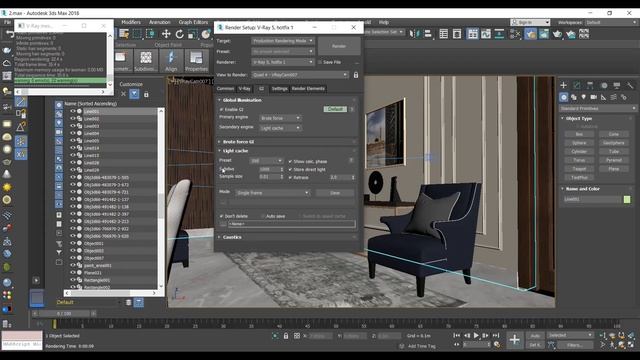This screenshot has height=360, width=640.
Task: Enable the Auto save checkbox
Action: coord(262,216)
